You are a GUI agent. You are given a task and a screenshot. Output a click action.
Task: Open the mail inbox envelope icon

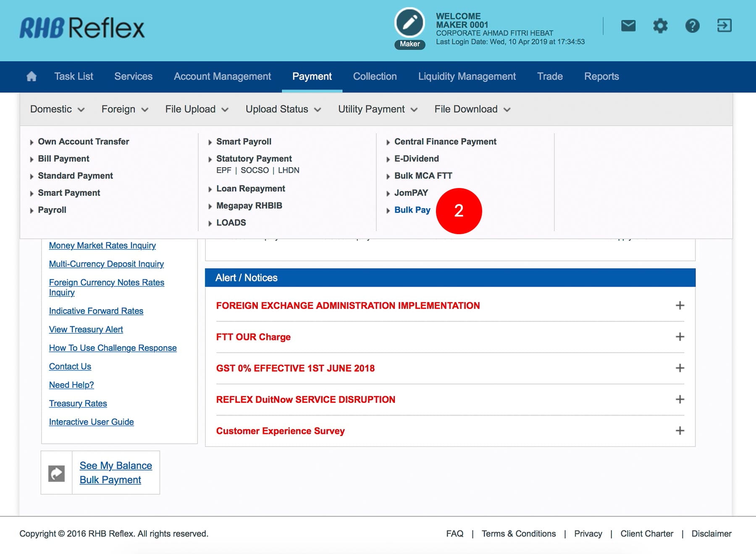tap(628, 26)
